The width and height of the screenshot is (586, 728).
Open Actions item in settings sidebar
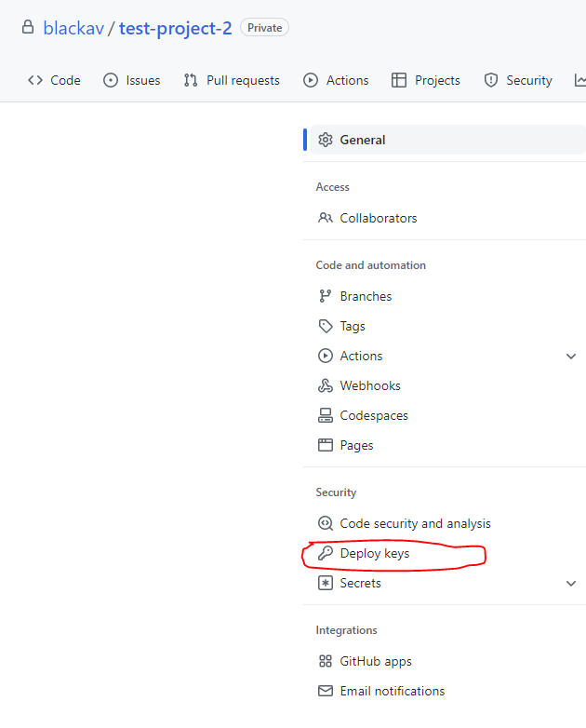(362, 356)
